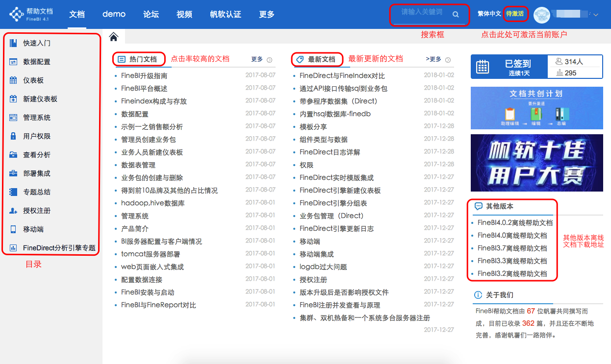
Task: Open the 快速入门 catalog entry
Action: coord(37,43)
